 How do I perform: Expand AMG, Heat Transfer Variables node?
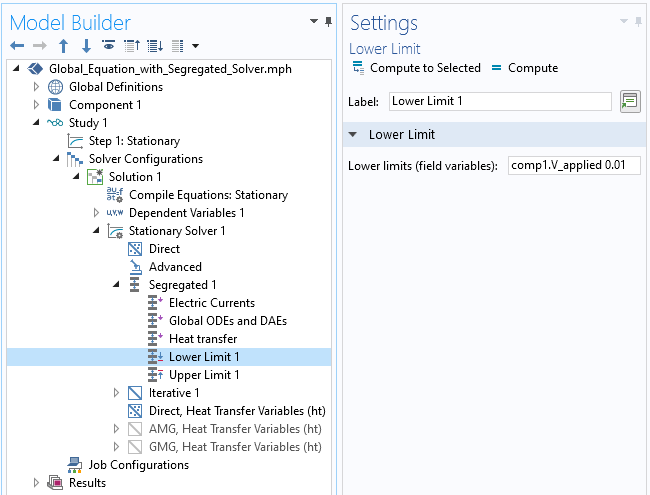pyautogui.click(x=116, y=429)
